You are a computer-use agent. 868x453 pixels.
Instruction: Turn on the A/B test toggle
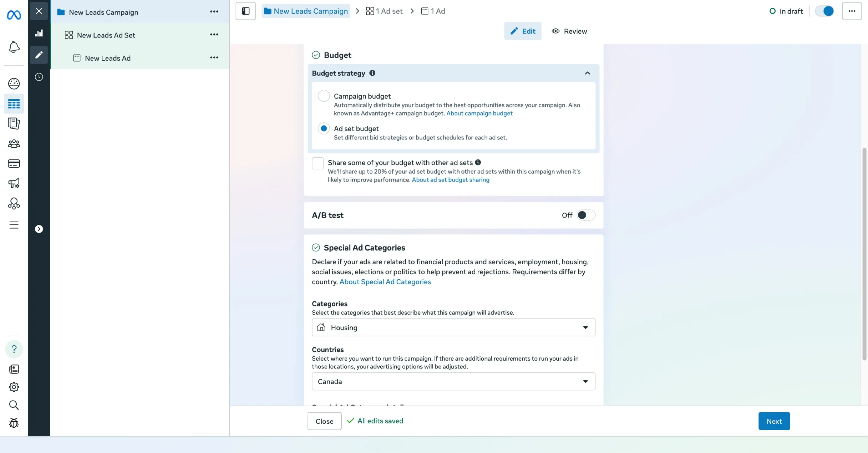click(585, 215)
